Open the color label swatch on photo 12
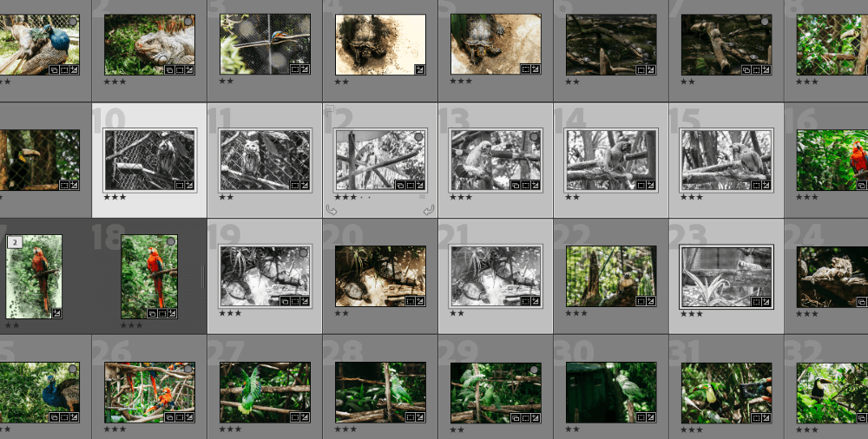 click(422, 197)
